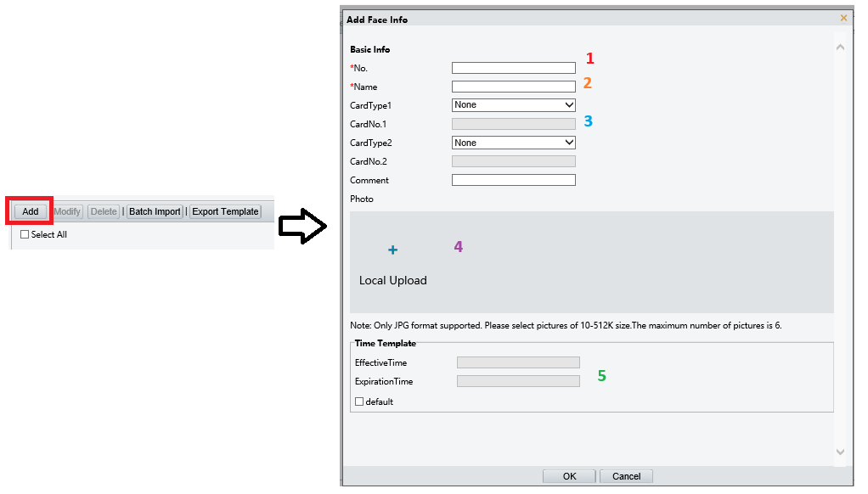Click Export Template button
This screenshot has width=868, height=494.
pos(225,211)
